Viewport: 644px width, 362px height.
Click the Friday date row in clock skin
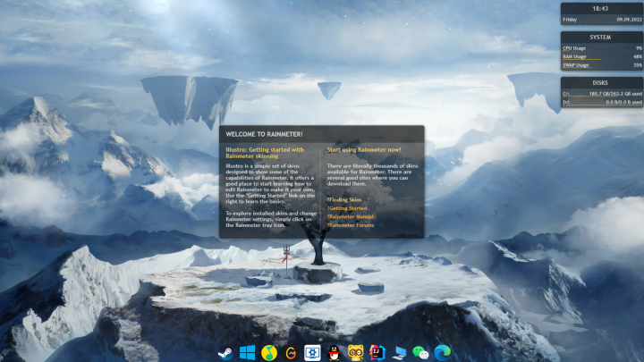click(x=602, y=20)
